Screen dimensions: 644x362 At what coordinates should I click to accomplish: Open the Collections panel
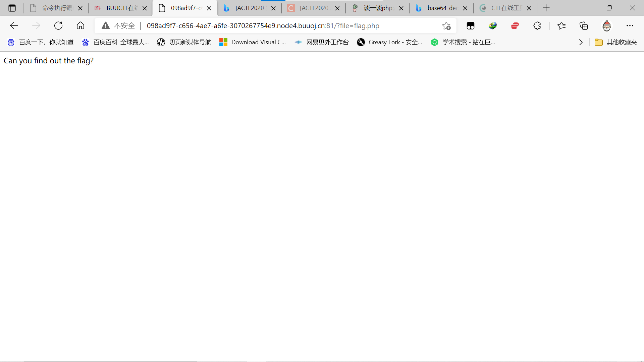point(584,25)
